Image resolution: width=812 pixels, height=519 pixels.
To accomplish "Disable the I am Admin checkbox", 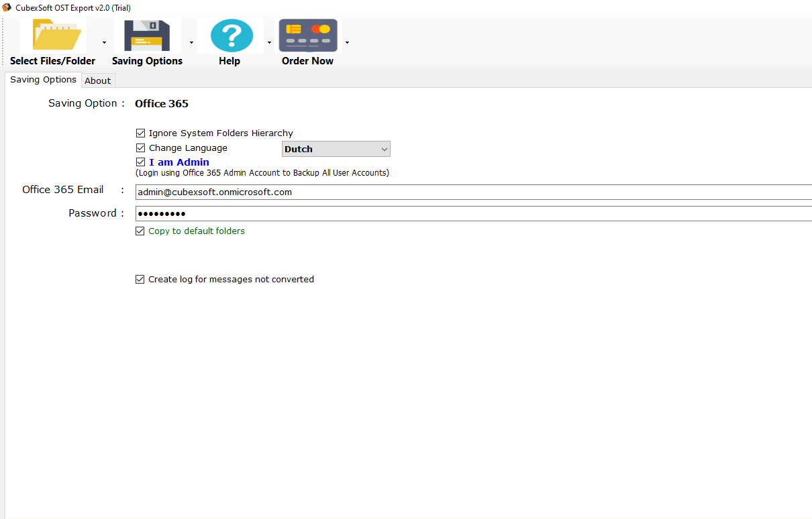I will [140, 162].
